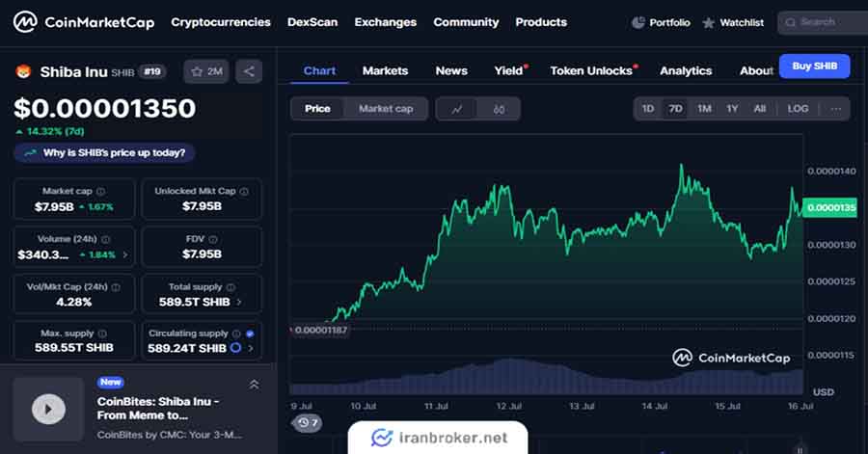Click the USD currency label

coord(824,392)
